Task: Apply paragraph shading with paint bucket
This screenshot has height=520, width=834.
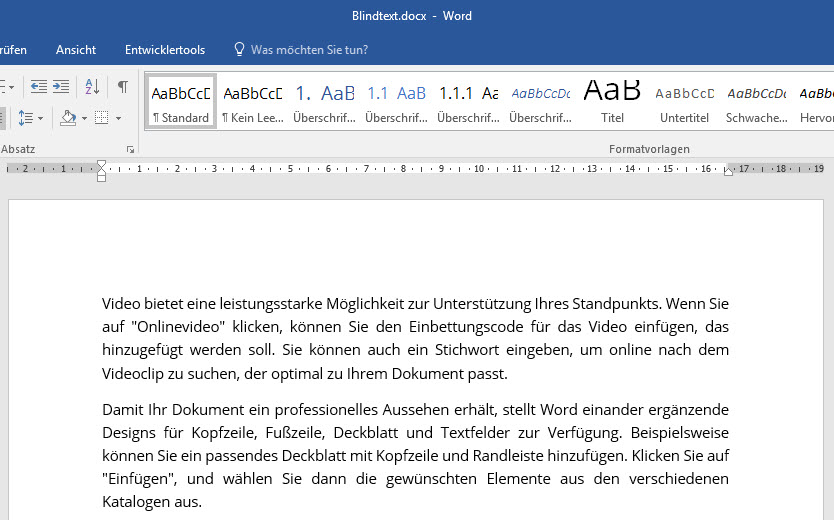Action: click(68, 118)
